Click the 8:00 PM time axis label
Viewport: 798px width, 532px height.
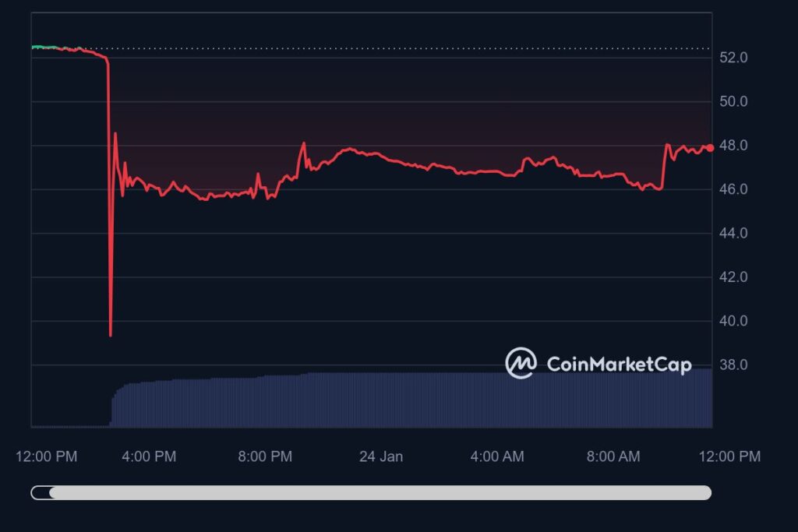265,456
